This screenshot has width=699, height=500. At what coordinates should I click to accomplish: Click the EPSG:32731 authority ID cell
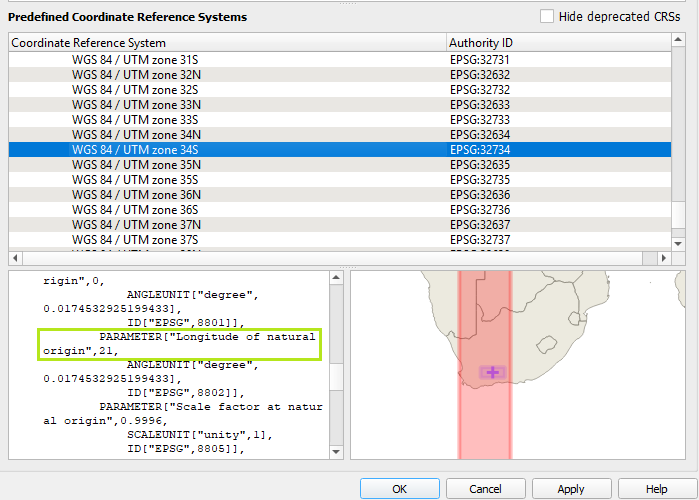pos(480,60)
